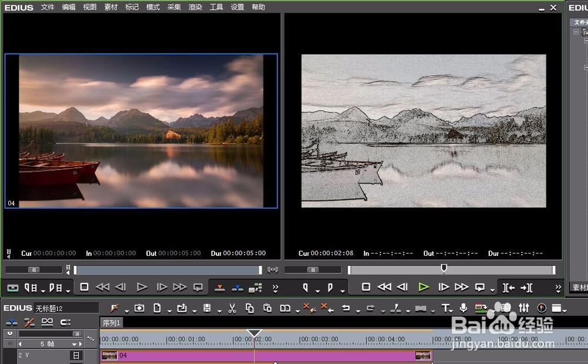Open the audio mixer icon
The width and height of the screenshot is (588, 364).
click(x=524, y=308)
